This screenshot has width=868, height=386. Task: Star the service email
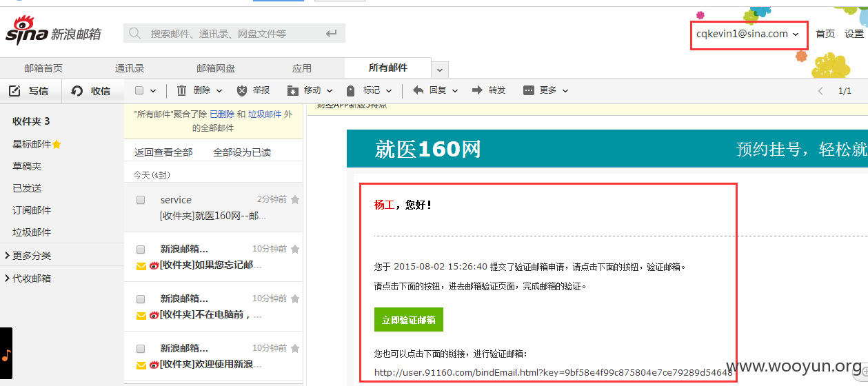(295, 199)
